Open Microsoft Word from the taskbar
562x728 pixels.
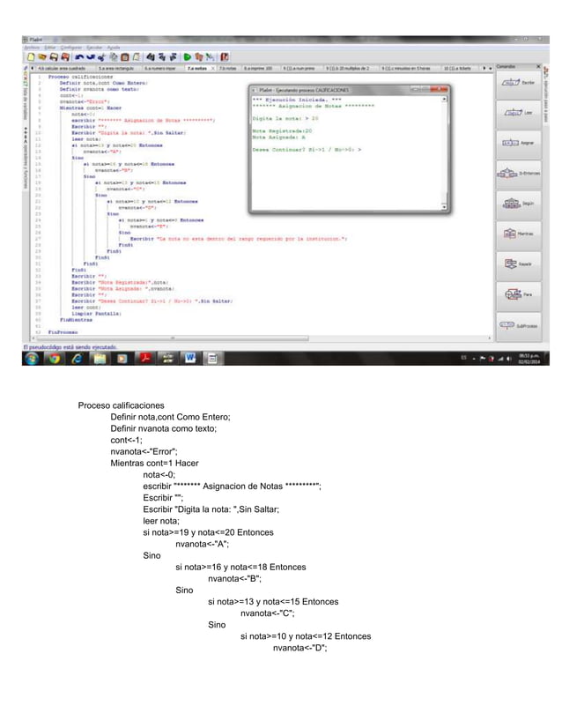[x=190, y=358]
